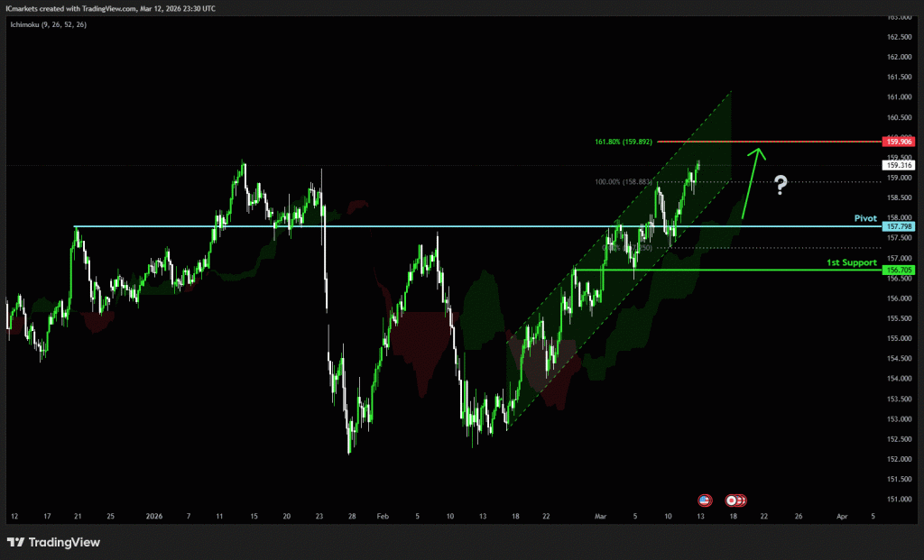Viewport: 924px width, 560px height.
Task: Select the red 159.906 price label
Action: [x=900, y=142]
